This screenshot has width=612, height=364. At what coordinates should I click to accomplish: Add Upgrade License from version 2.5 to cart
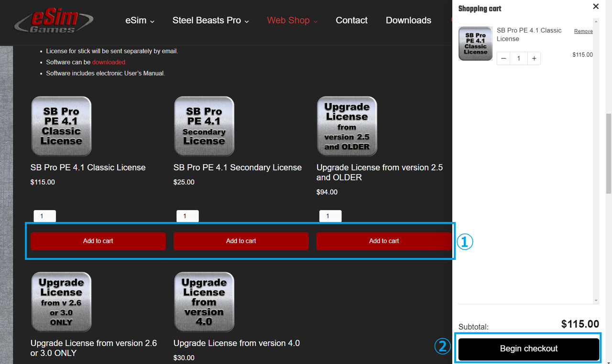coord(384,241)
